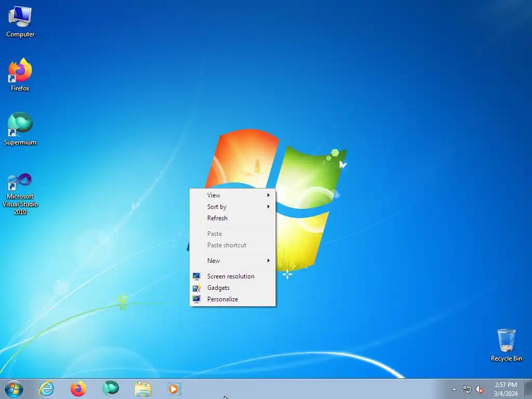Open the clock showing 2:57 PM

point(506,389)
